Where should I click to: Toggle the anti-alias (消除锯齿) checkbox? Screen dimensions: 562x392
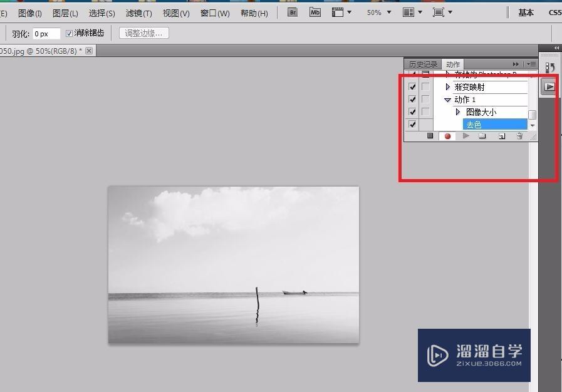coord(70,33)
